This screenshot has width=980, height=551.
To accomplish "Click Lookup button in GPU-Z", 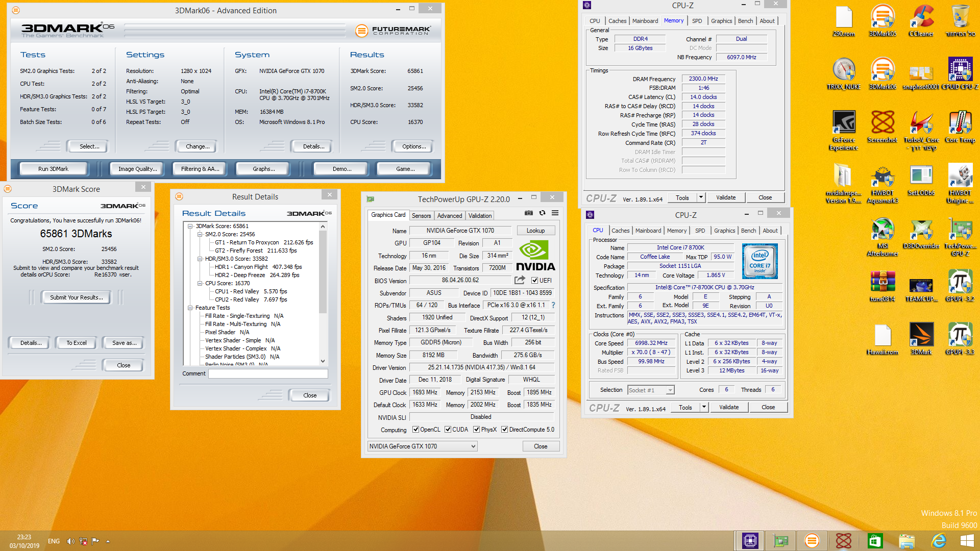I will tap(535, 231).
